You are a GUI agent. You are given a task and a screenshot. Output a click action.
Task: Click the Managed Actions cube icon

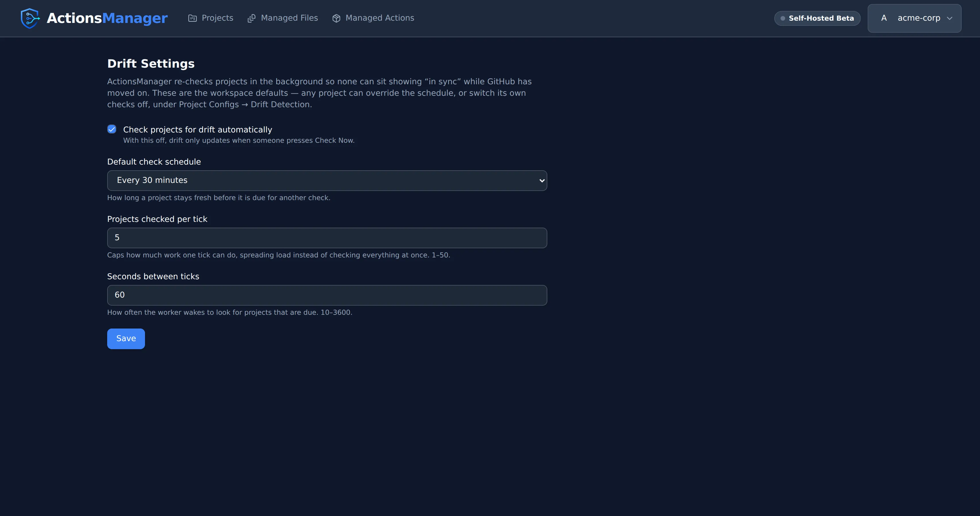(x=336, y=18)
